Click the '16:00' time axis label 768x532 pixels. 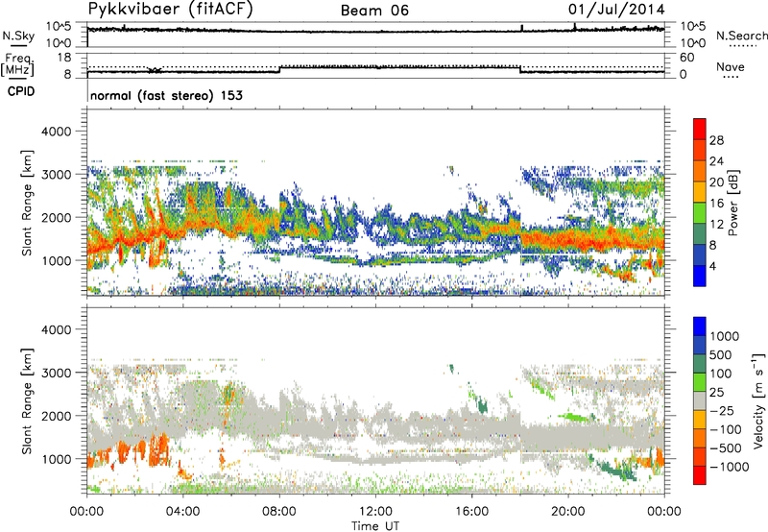click(471, 512)
